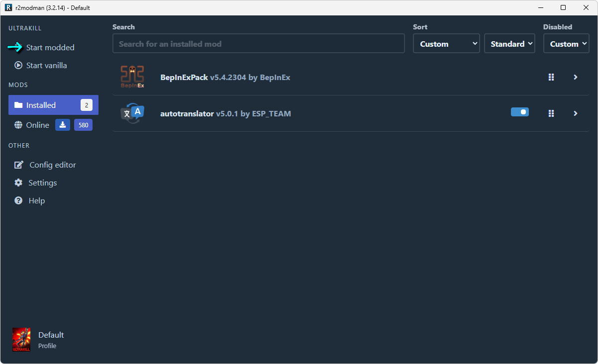The width and height of the screenshot is (598, 364).
Task: Open the Sort order Custom dropdown
Action: (x=446, y=44)
